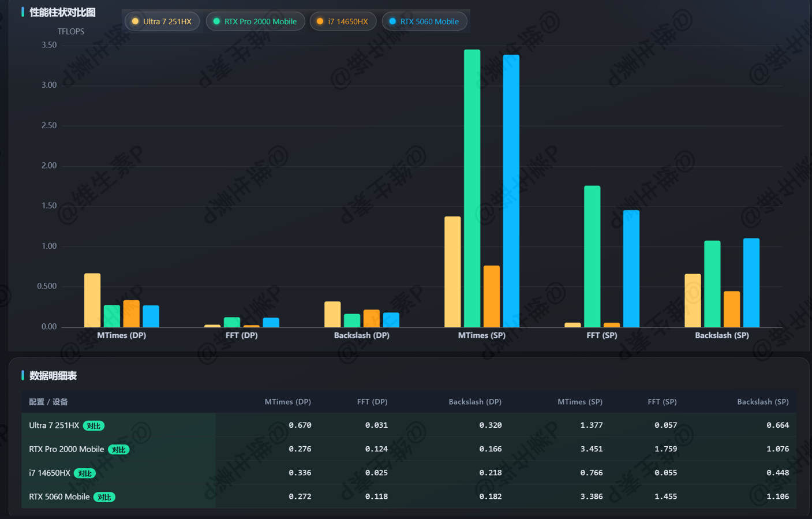Toggle the RTX 5060 Mobile legend series
812x519 pixels.
(x=424, y=21)
